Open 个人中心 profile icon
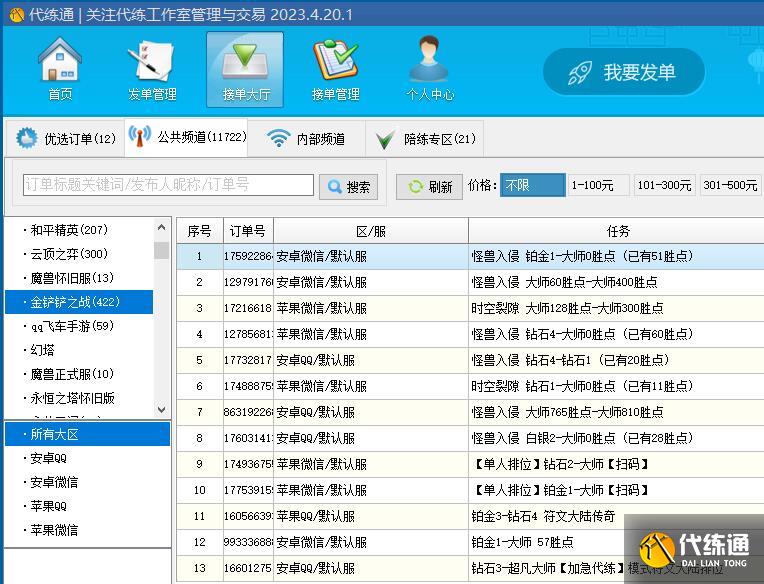The height and width of the screenshot is (584, 764). click(430, 68)
